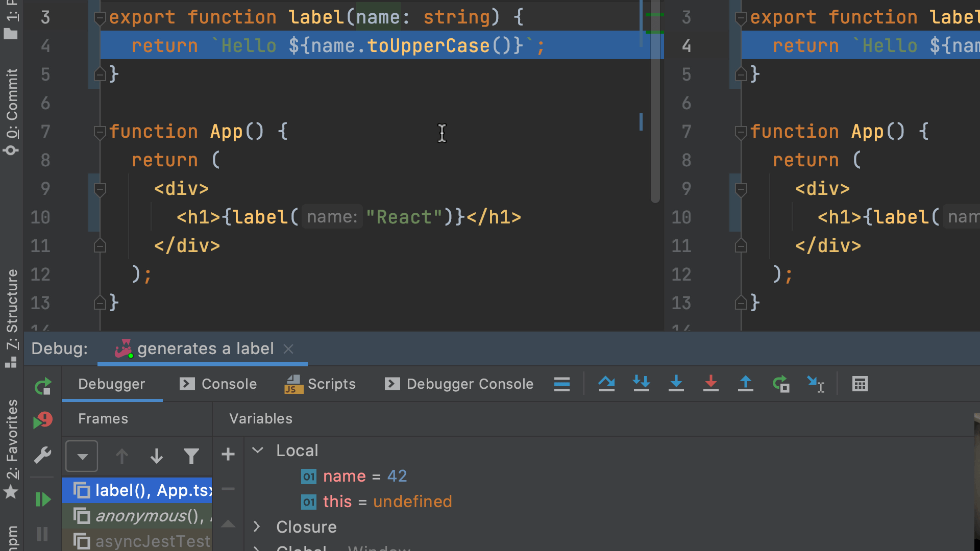Click the Force Step Into icon
The image size is (980, 551).
point(711,384)
